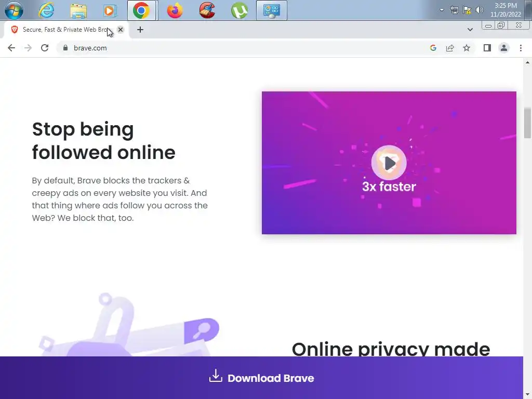Click the 'Online privacy made' heading
This screenshot has height=399, width=532.
pyautogui.click(x=391, y=349)
